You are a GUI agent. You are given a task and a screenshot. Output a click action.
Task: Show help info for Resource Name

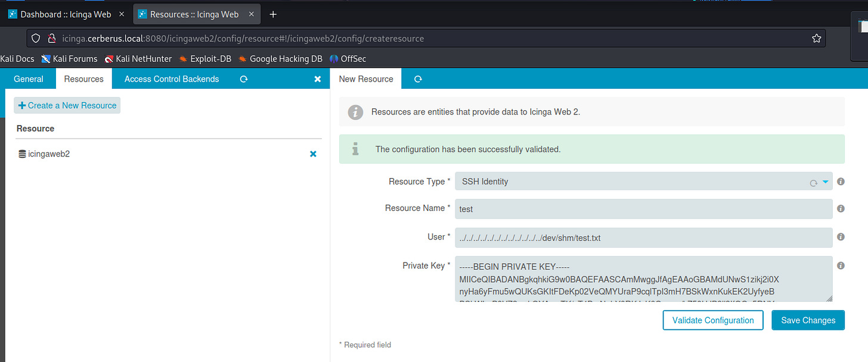[x=841, y=209]
